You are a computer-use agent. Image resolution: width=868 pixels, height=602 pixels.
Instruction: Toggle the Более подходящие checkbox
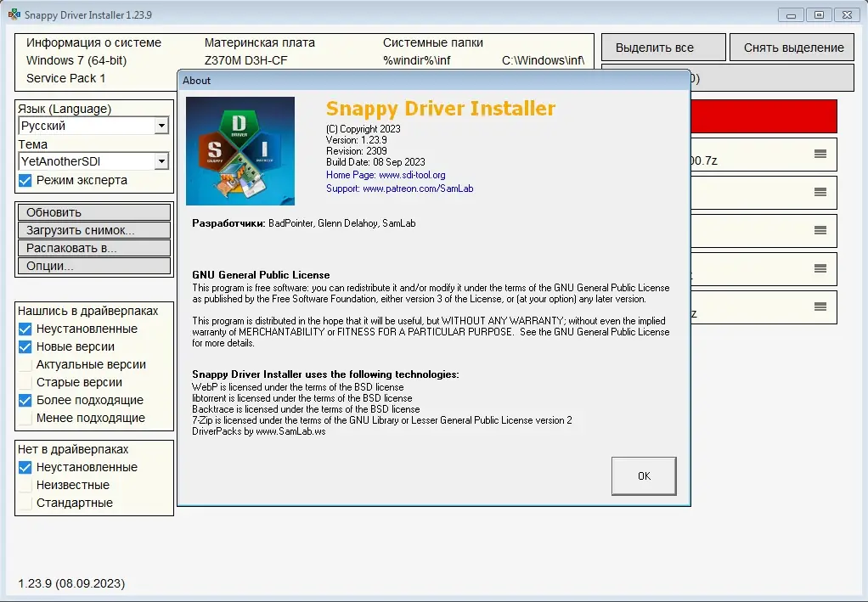25,400
